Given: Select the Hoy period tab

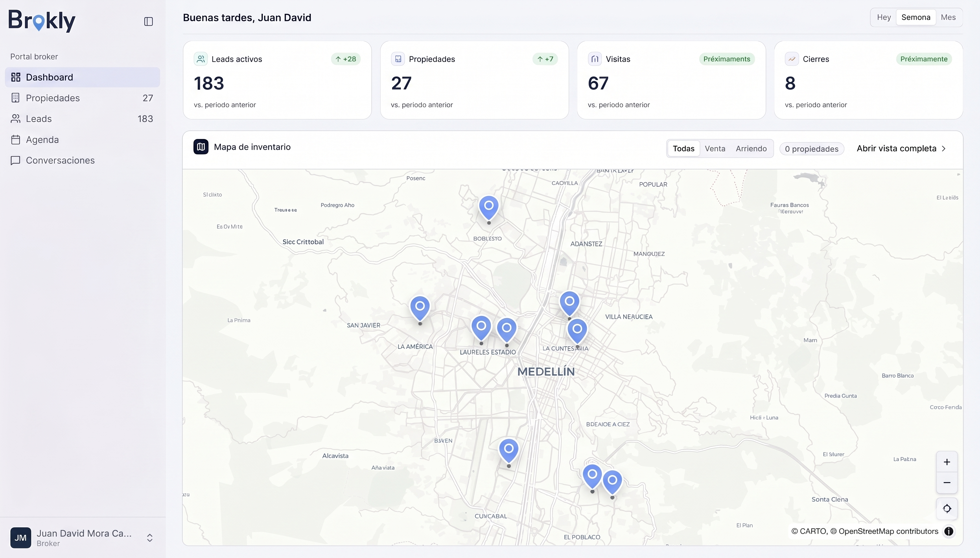Looking at the screenshot, I should 884,17.
